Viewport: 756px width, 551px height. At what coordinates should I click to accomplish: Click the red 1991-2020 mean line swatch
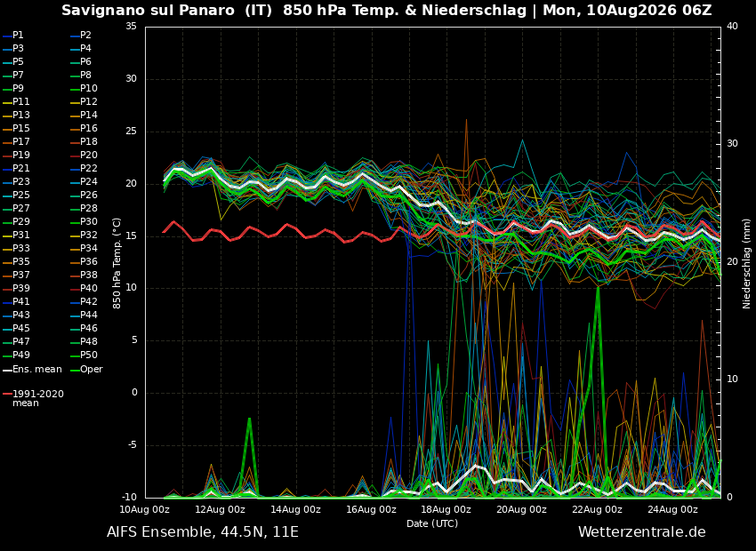(x=7, y=394)
